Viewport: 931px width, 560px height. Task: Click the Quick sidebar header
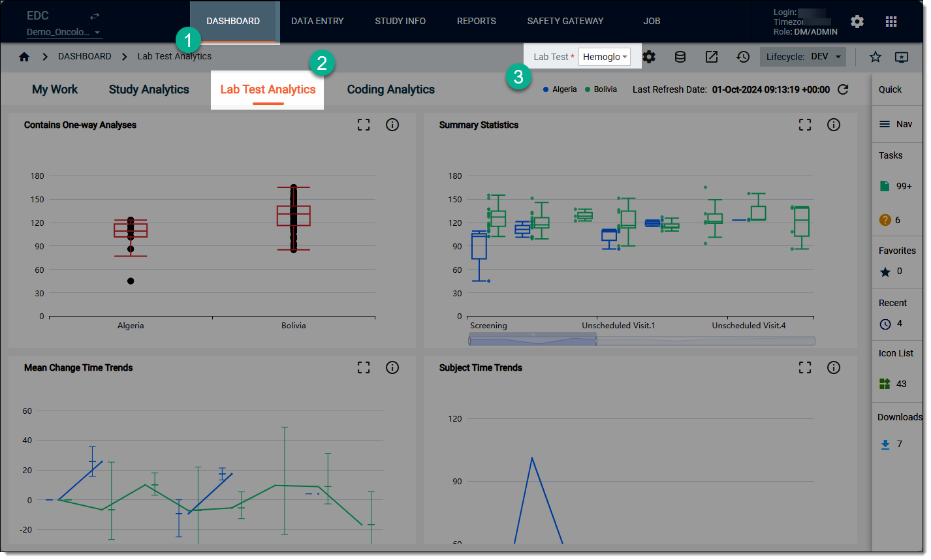click(890, 89)
